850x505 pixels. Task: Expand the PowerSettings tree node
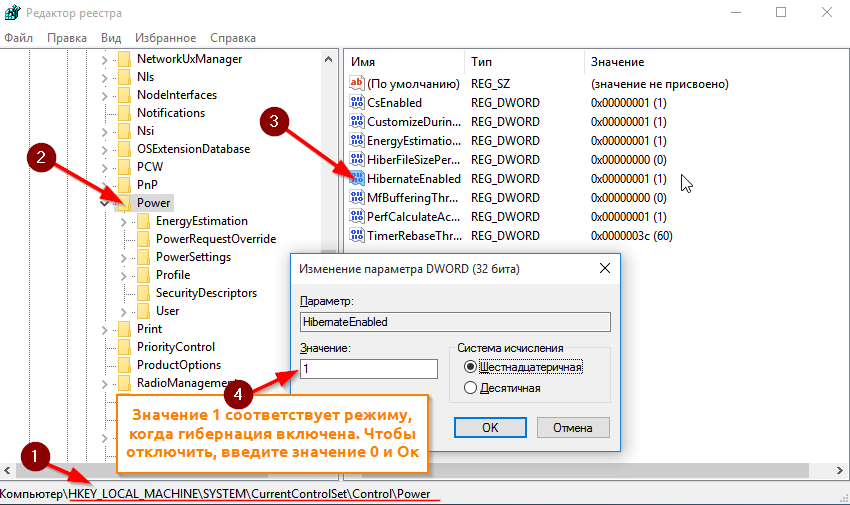click(x=124, y=257)
